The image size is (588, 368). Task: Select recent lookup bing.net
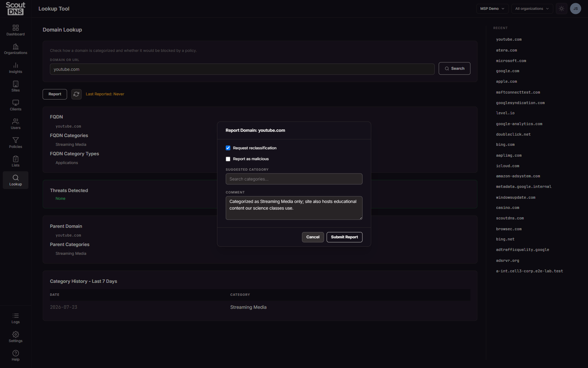click(505, 239)
